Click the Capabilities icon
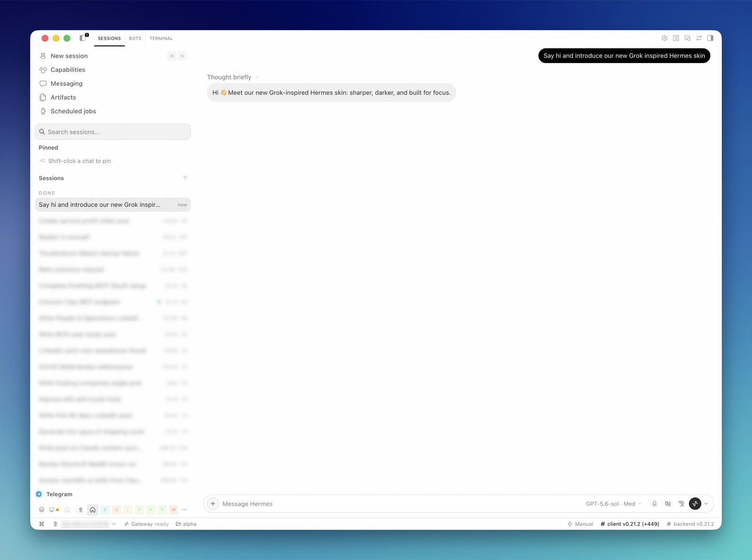The image size is (752, 560). click(x=43, y=70)
